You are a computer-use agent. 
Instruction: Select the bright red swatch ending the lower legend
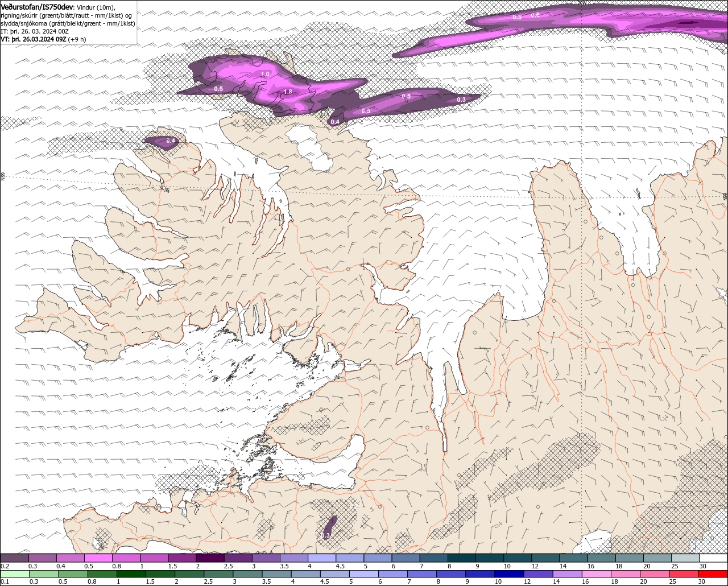713,573
